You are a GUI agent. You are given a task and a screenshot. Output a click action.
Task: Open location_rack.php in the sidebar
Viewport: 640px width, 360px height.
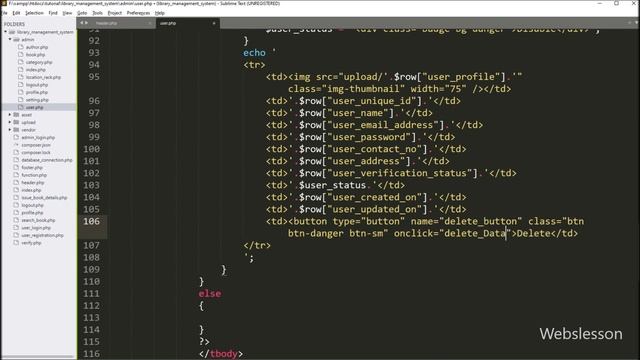click(x=43, y=77)
